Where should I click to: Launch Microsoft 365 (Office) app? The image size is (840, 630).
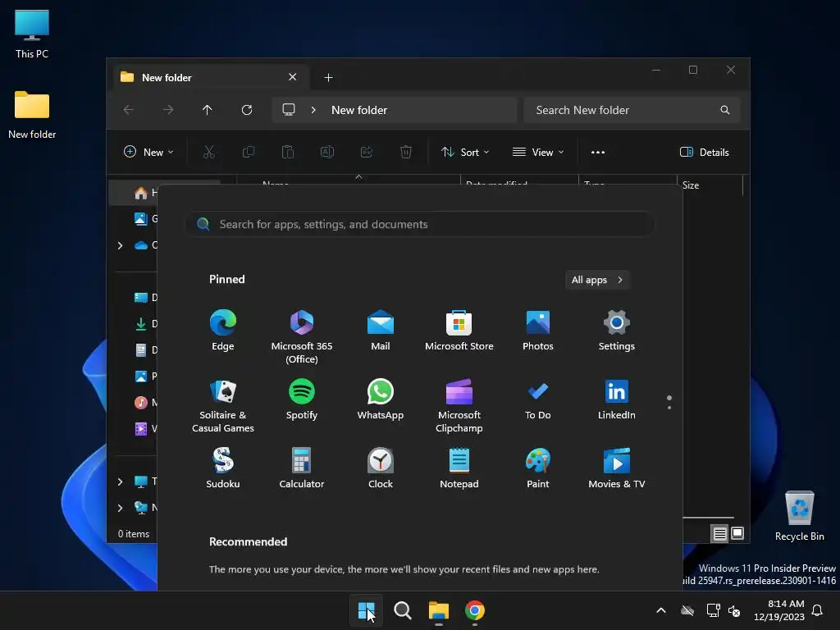click(302, 337)
